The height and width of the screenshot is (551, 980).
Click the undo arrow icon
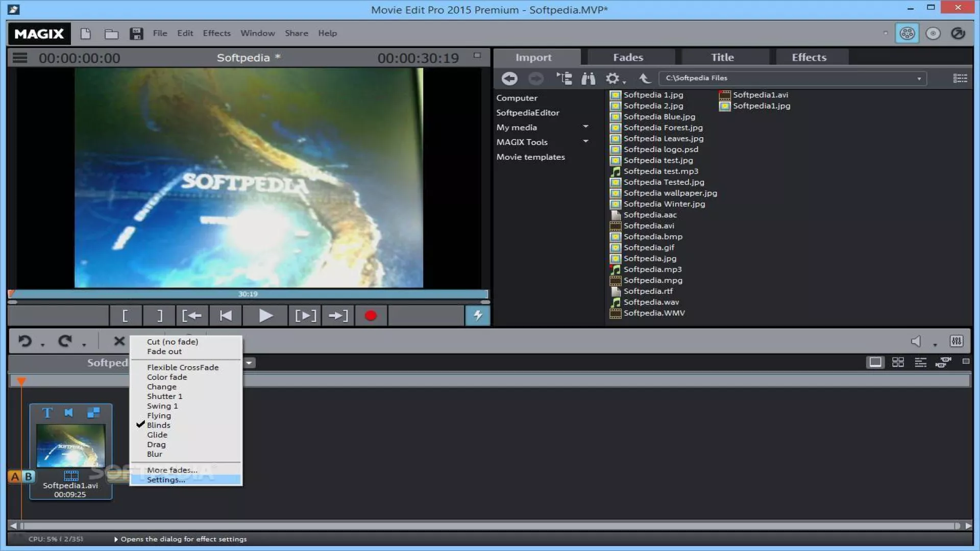pos(24,341)
